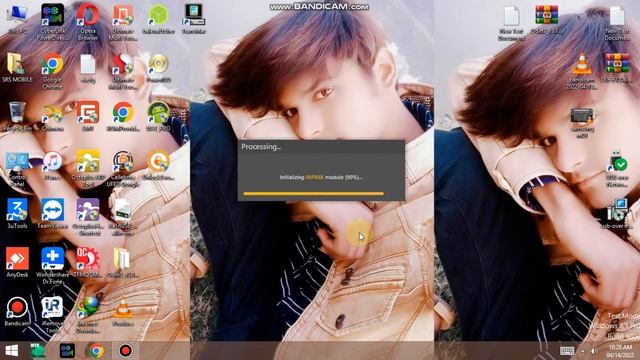Launch CyberLink PowerDirector desktop shortcut
Image resolution: width=640 pixels, height=360 pixels.
pyautogui.click(x=52, y=21)
